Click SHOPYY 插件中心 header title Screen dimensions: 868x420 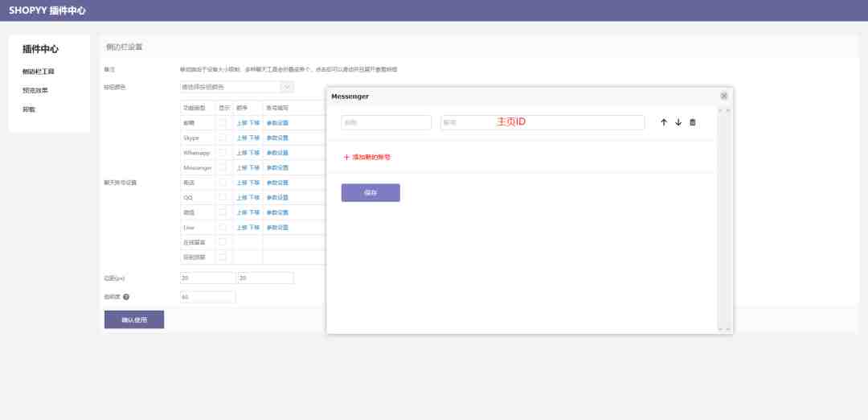(47, 10)
